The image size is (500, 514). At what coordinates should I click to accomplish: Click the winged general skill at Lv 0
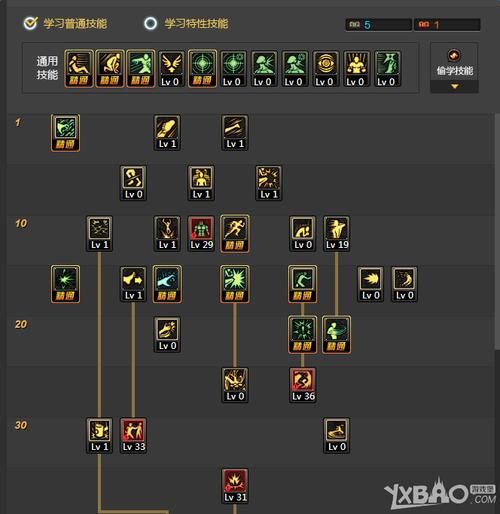[x=171, y=69]
